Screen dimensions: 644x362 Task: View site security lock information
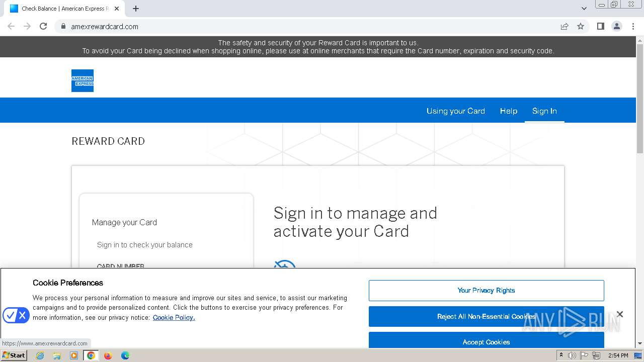click(63, 26)
